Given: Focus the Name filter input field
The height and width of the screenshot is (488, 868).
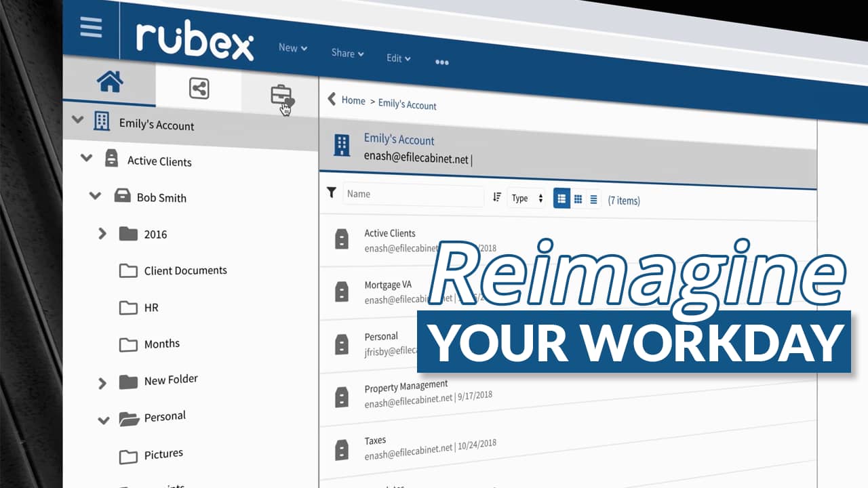Looking at the screenshot, I should [414, 195].
